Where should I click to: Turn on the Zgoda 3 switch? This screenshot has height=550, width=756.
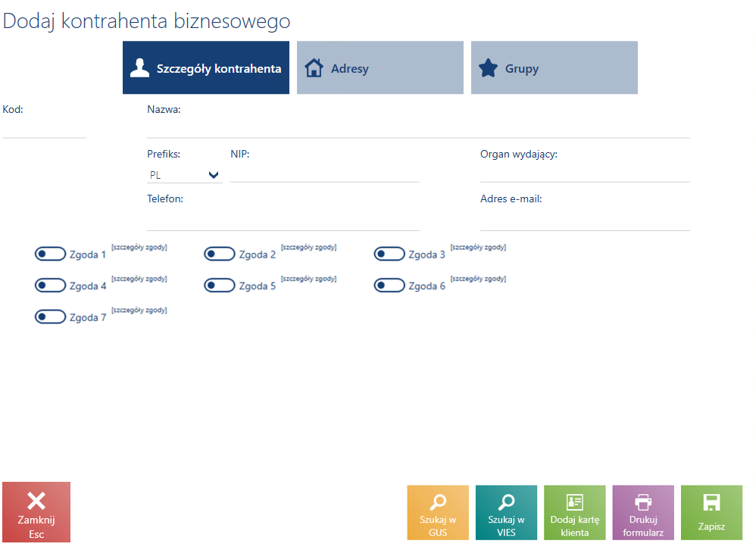point(389,254)
